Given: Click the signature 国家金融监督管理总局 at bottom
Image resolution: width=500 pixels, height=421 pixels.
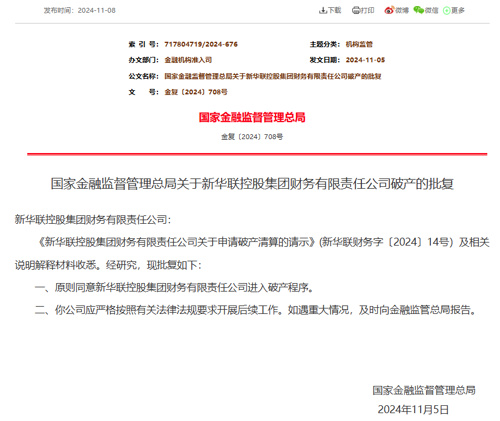Looking at the screenshot, I should (424, 390).
